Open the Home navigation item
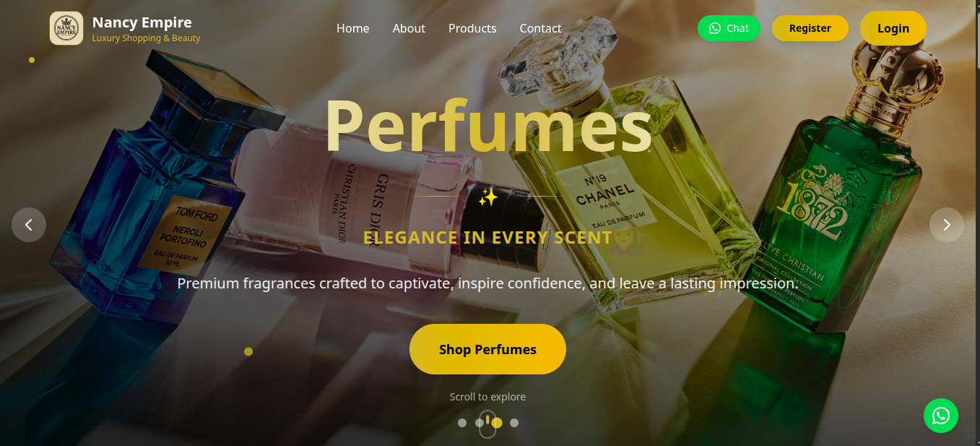This screenshot has width=980, height=446. pos(352,28)
